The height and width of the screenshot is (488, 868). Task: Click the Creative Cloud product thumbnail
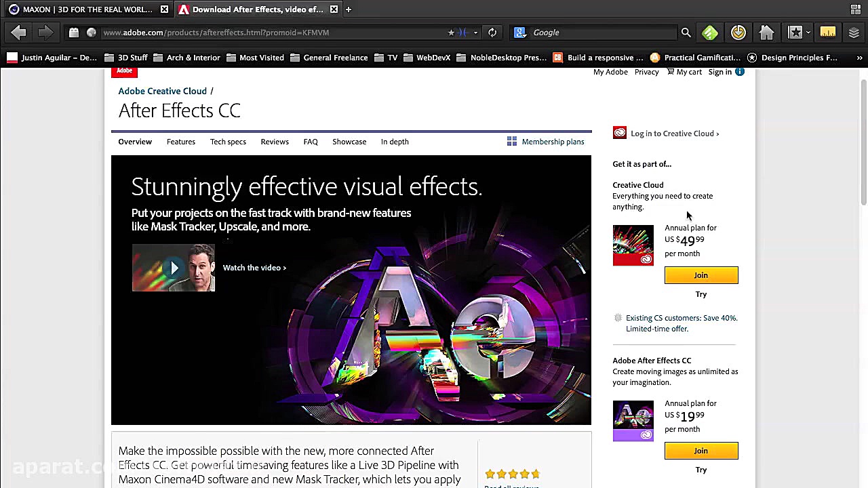click(633, 245)
